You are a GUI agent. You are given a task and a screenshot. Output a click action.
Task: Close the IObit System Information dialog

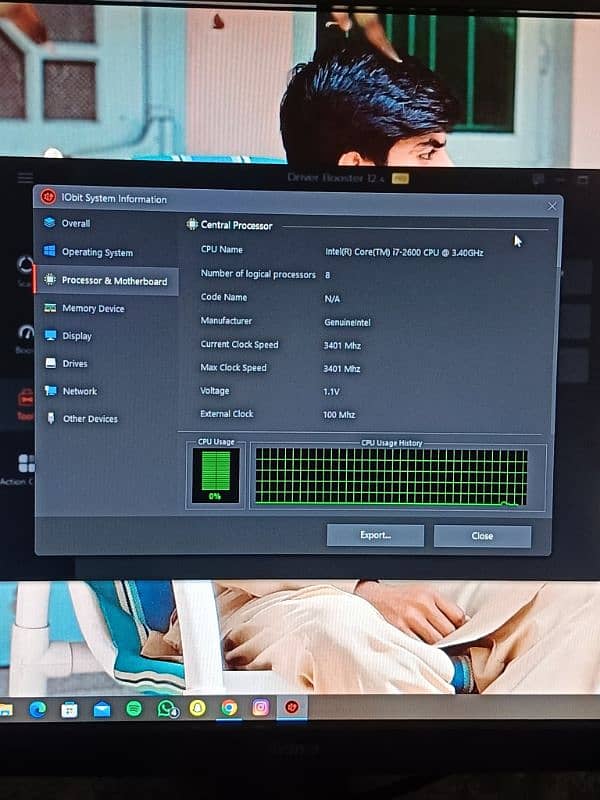552,206
